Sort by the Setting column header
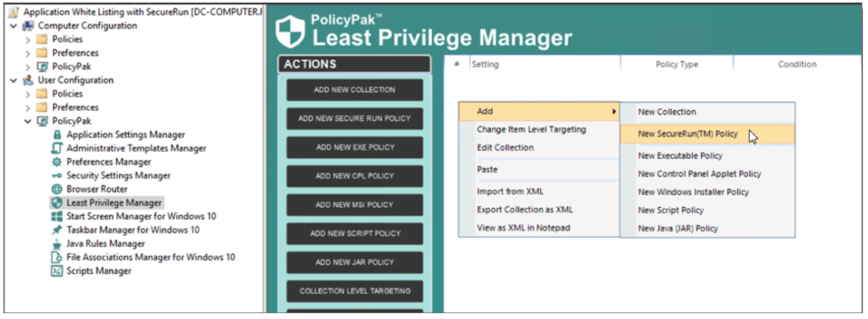The height and width of the screenshot is (319, 868). (x=546, y=64)
